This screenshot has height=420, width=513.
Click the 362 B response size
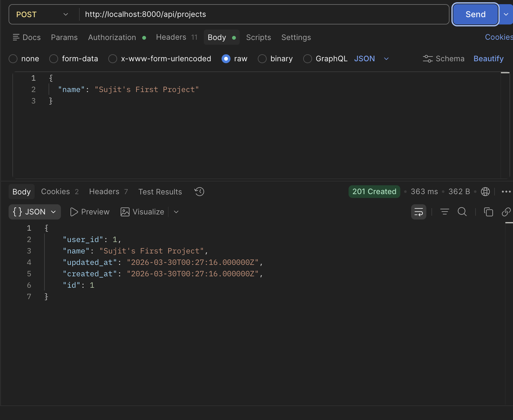459,191
